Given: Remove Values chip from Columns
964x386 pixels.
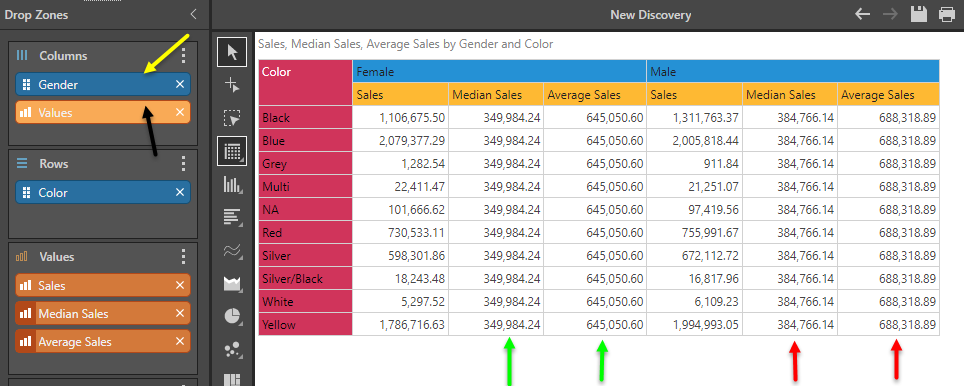Looking at the screenshot, I should click(x=180, y=112).
